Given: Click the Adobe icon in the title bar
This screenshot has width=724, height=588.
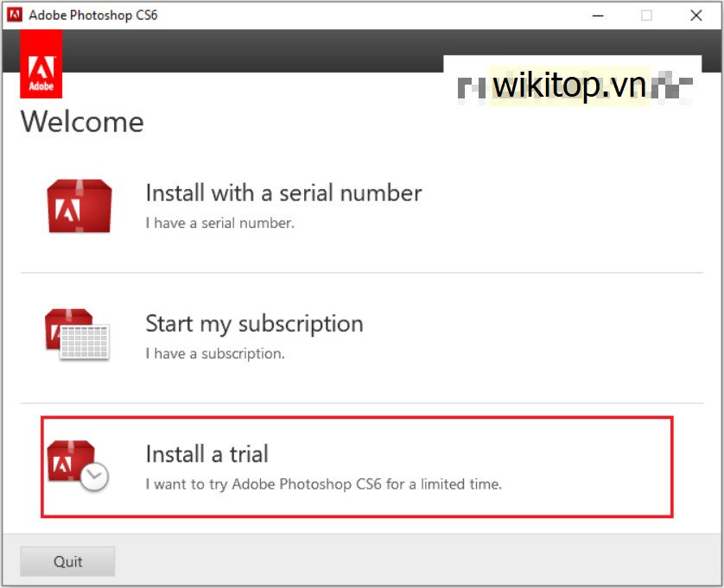Looking at the screenshot, I should (15, 15).
